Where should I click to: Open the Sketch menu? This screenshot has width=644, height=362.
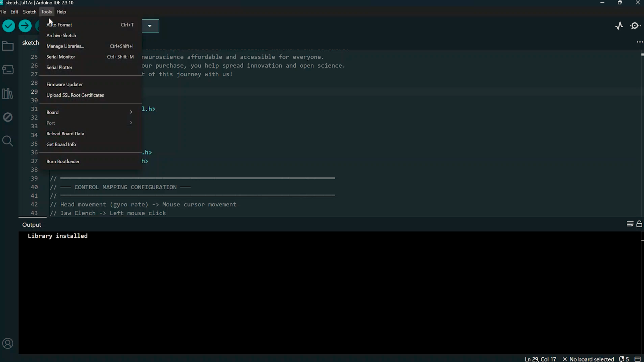click(30, 12)
